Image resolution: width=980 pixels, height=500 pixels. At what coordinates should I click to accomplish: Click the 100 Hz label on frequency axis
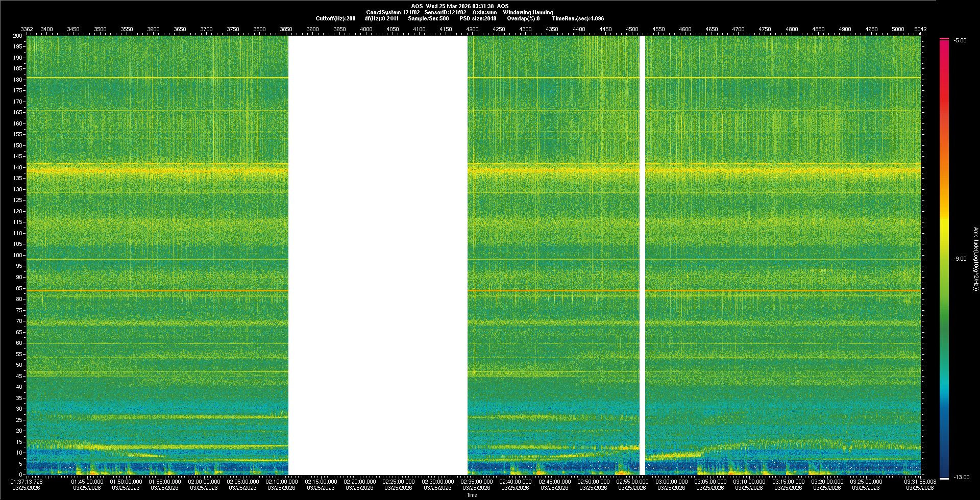point(18,255)
